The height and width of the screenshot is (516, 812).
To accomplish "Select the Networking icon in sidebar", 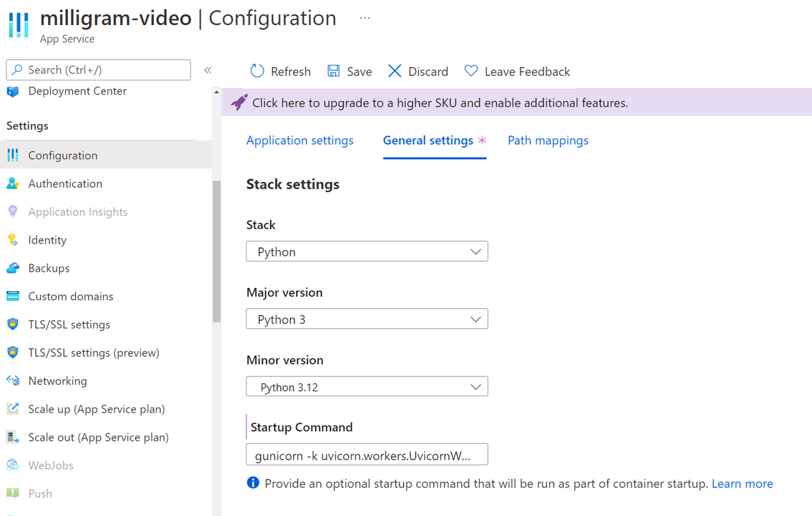I will [13, 381].
